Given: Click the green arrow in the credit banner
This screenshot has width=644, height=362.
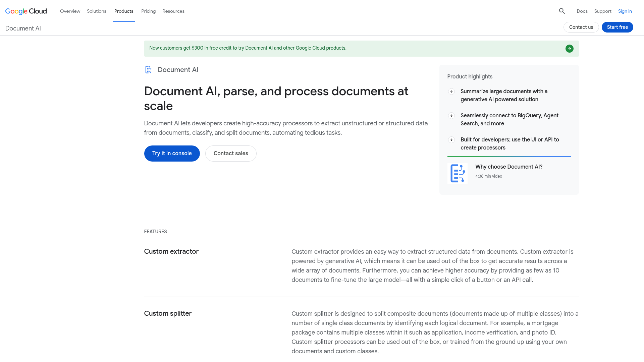Looking at the screenshot, I should click(569, 49).
